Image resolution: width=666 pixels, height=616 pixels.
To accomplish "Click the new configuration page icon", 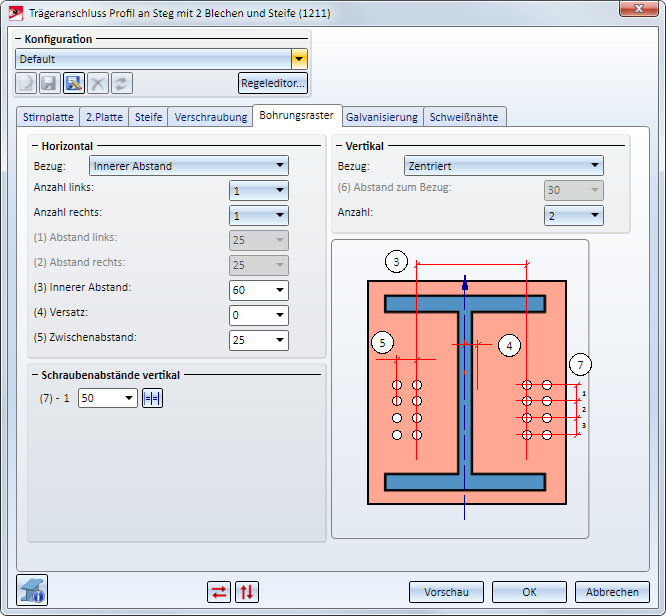I will point(26,83).
